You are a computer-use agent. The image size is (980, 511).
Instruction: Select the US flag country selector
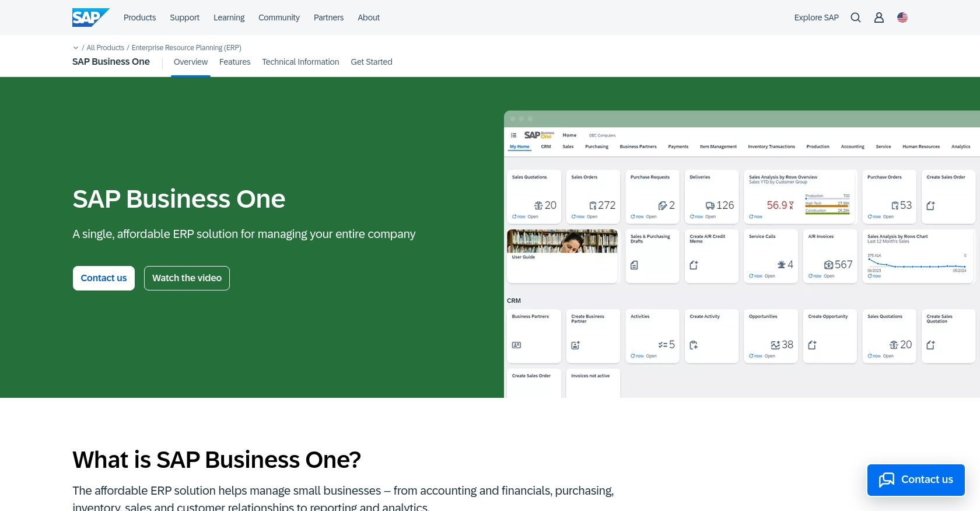tap(902, 17)
